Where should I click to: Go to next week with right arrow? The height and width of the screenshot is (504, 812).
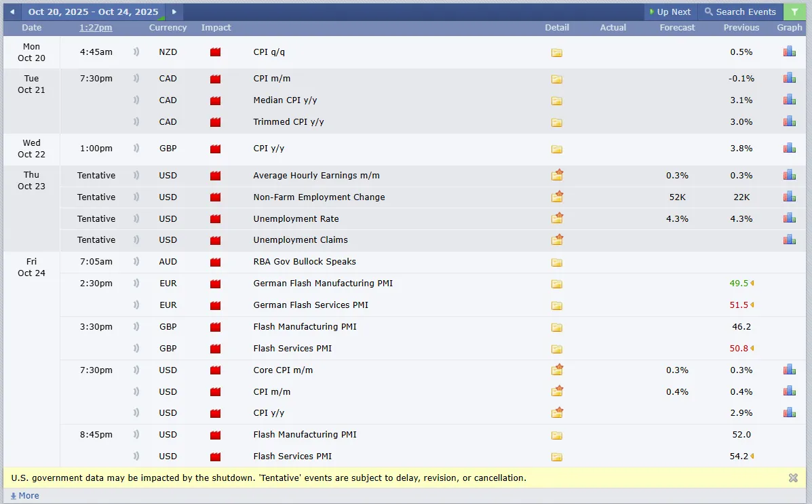coord(174,12)
